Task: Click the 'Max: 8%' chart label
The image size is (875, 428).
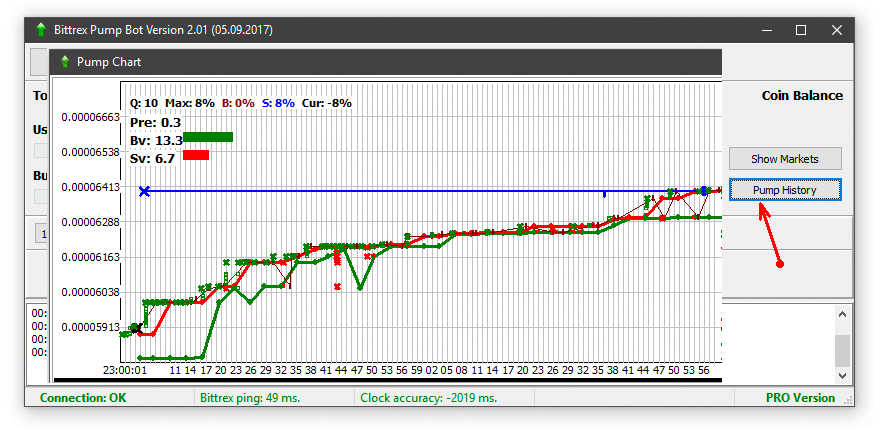Action: pyautogui.click(x=191, y=103)
